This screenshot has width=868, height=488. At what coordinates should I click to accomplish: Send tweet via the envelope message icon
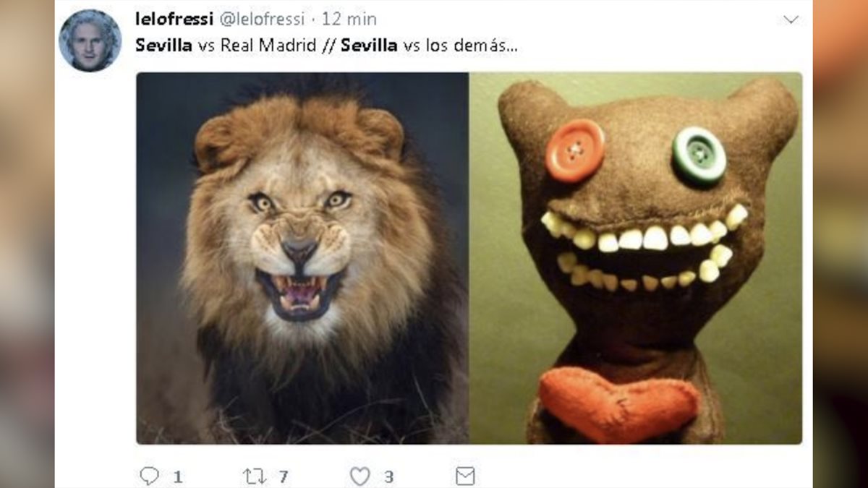[465, 476]
